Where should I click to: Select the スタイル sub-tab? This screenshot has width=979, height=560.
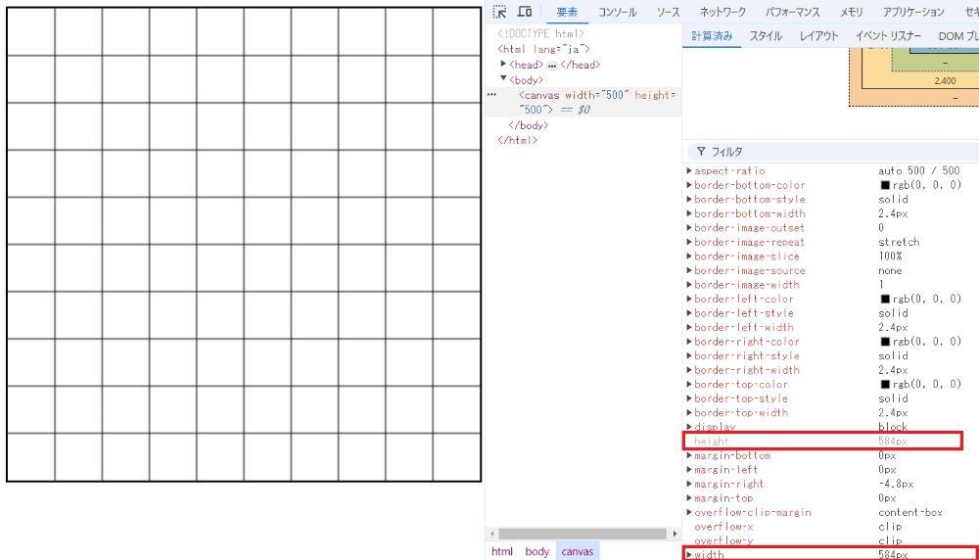point(767,36)
